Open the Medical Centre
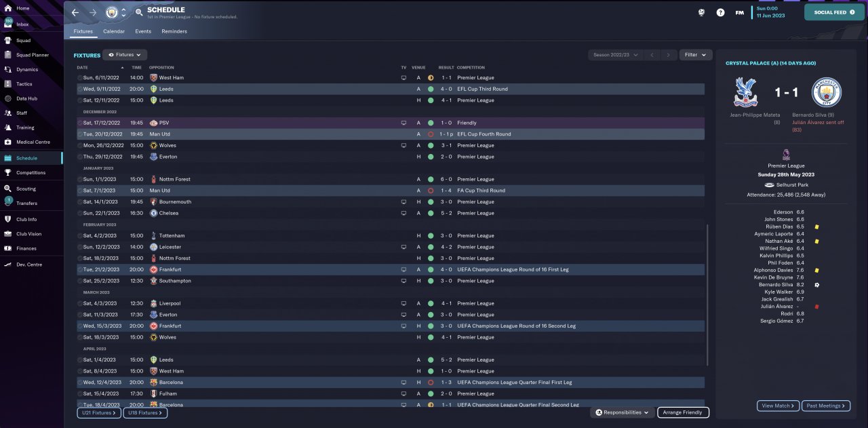Screen dimensions: 868x428 pos(31,142)
